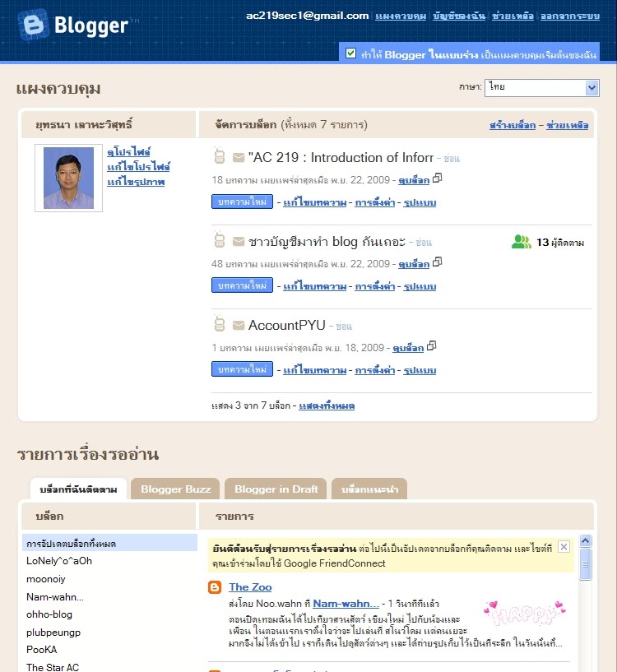Screen dimensions: 617x672
Task: Click envelope icon beside AccountPYU blog
Action: tap(239, 326)
